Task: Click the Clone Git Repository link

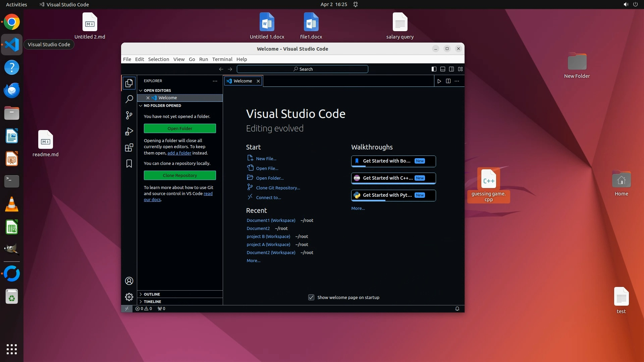Action: click(278, 188)
